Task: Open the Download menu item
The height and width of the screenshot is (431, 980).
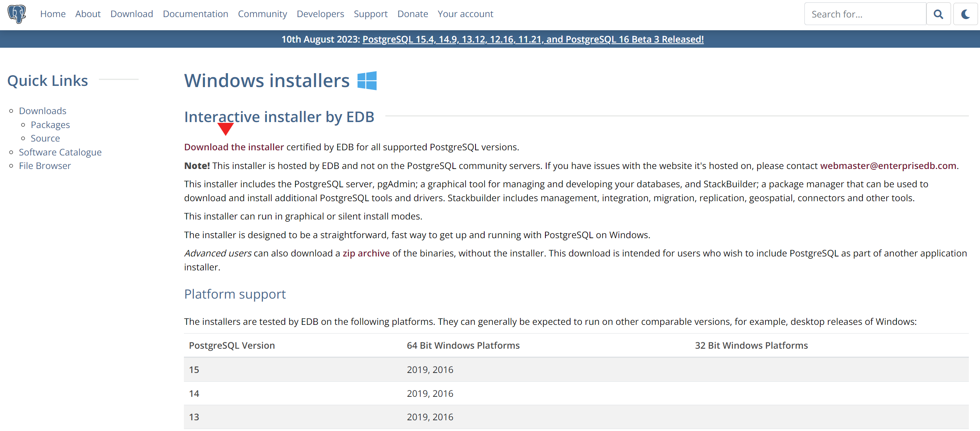Action: pos(131,14)
